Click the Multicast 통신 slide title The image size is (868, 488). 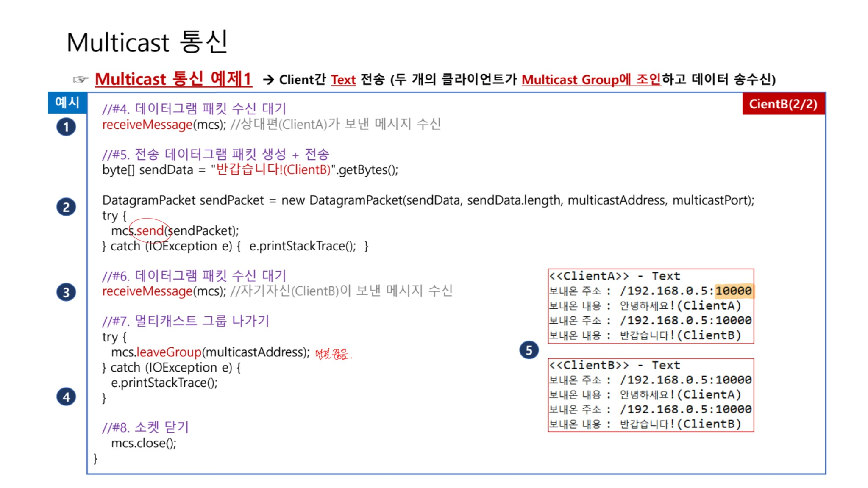tap(147, 42)
